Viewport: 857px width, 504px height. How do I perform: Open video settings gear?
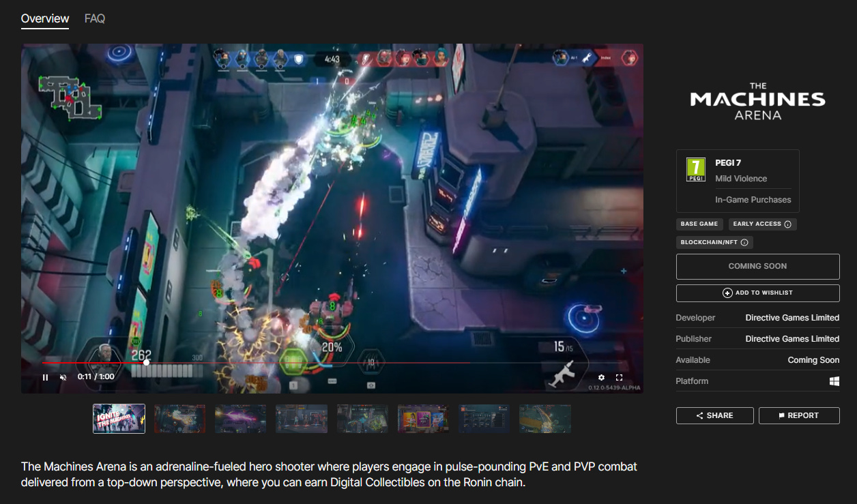601,377
